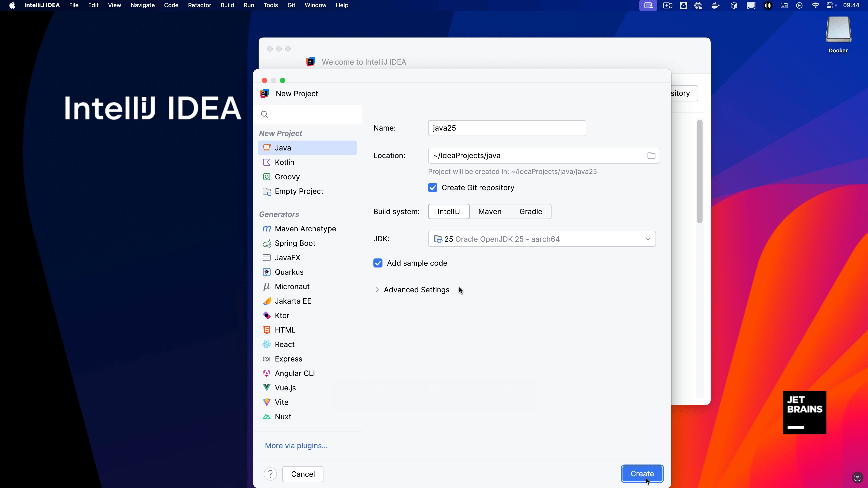Click the help question mark icon
Image resolution: width=868 pixels, height=488 pixels.
pos(270,474)
